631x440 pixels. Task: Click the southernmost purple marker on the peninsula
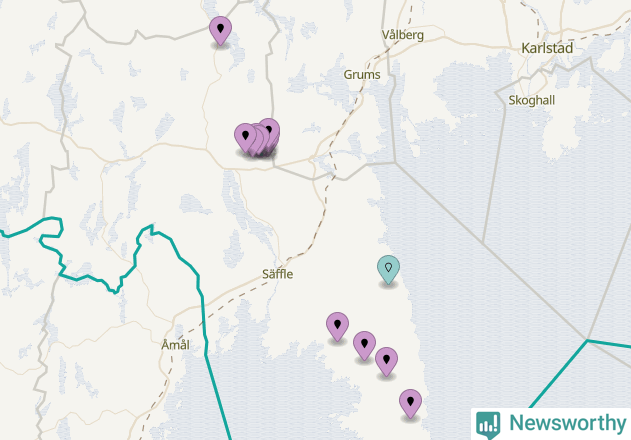point(410,404)
